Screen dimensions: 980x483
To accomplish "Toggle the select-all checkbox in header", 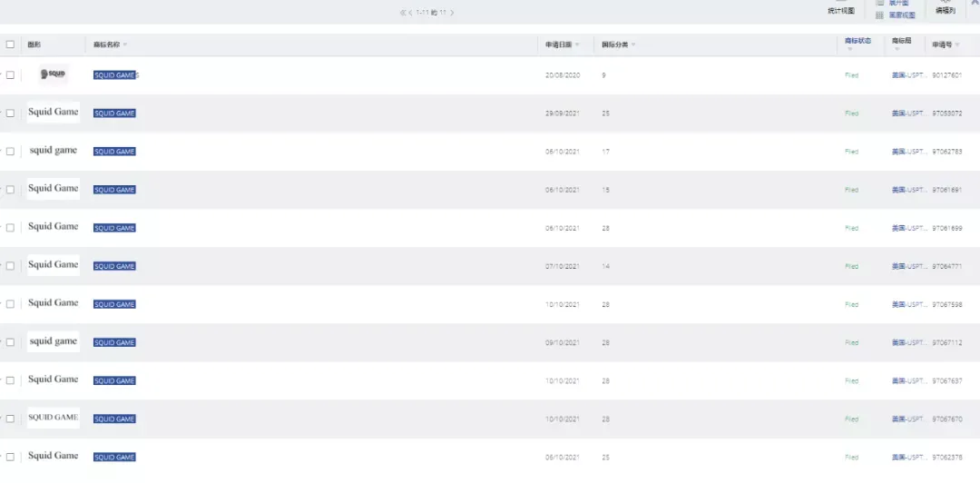I will pos(10,44).
